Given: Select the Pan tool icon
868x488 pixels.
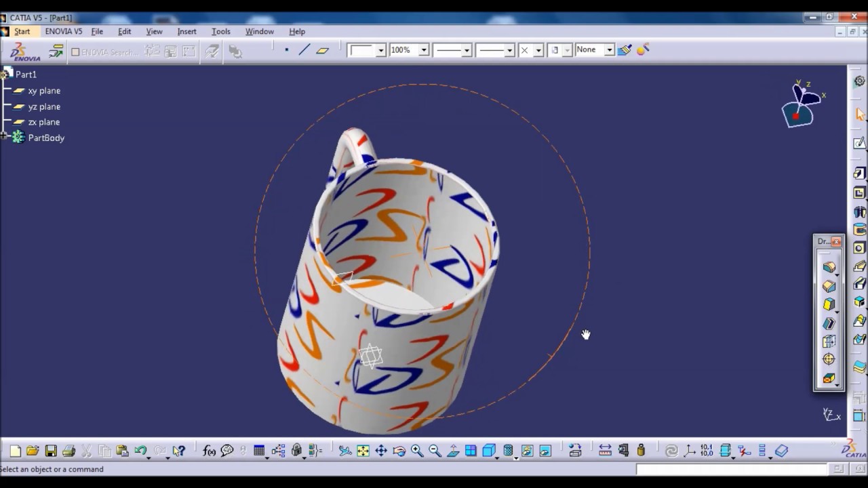Looking at the screenshot, I should coord(381,451).
